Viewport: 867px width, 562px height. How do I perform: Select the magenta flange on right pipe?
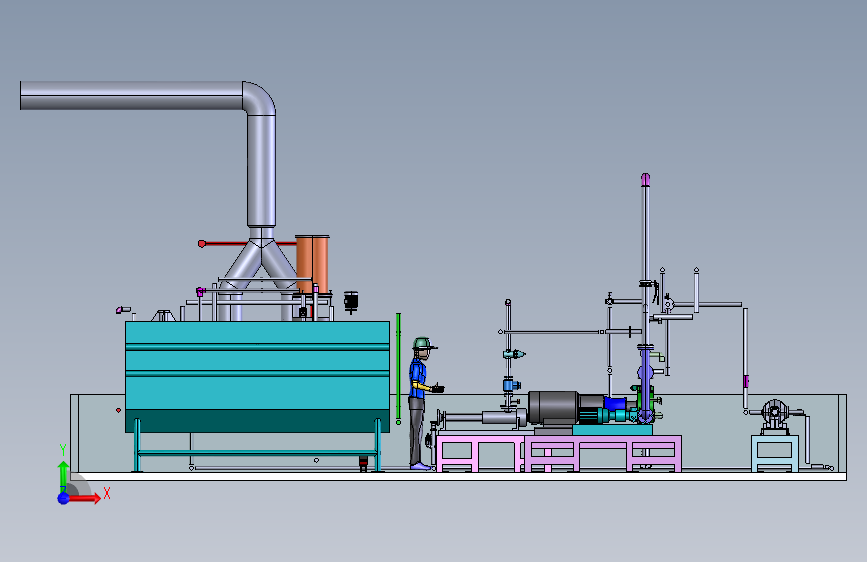click(746, 381)
